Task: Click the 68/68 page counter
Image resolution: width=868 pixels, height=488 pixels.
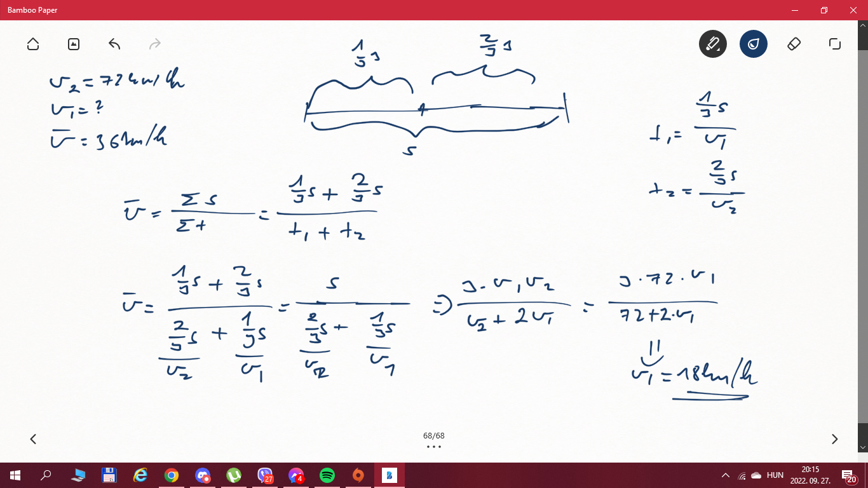Action: 434,436
